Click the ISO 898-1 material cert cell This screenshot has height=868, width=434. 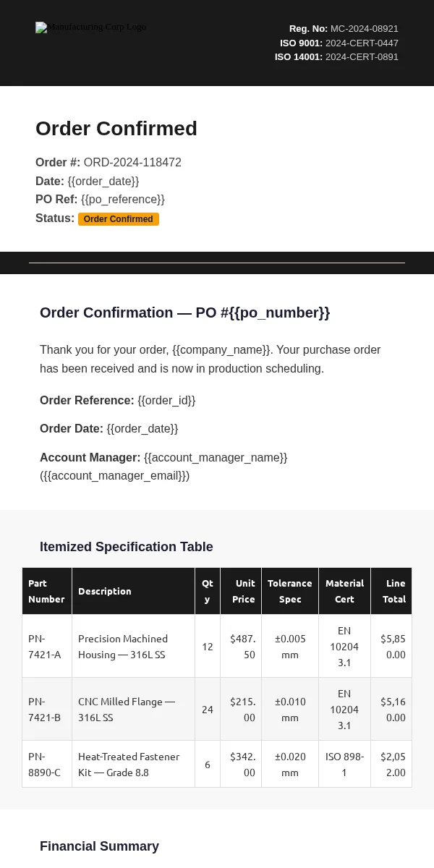(x=345, y=765)
